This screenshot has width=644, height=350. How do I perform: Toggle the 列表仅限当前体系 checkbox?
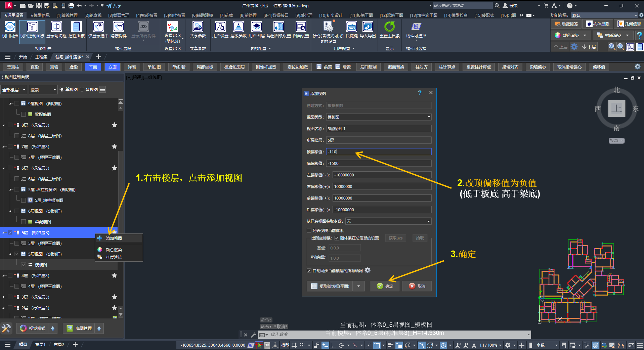(x=309, y=230)
